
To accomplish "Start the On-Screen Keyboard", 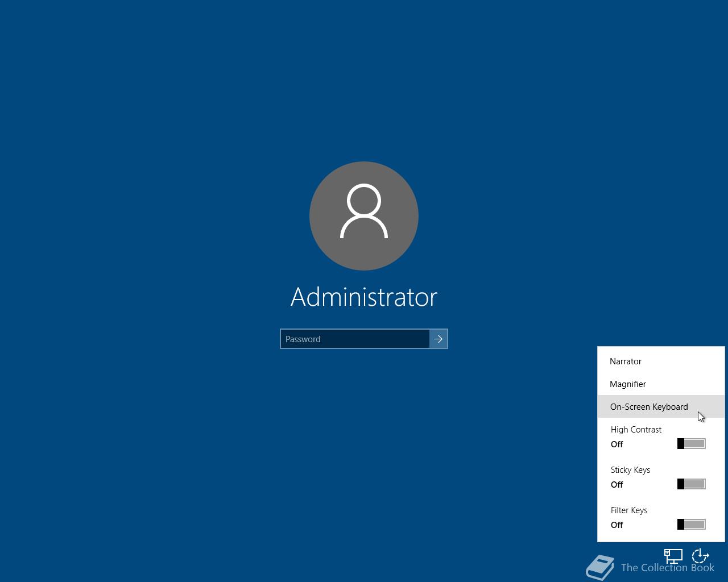I will point(661,406).
